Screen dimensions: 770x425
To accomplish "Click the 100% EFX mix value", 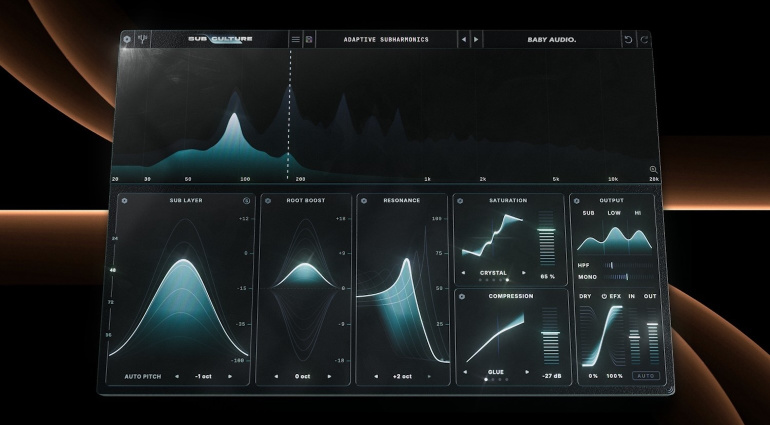I will click(x=614, y=376).
